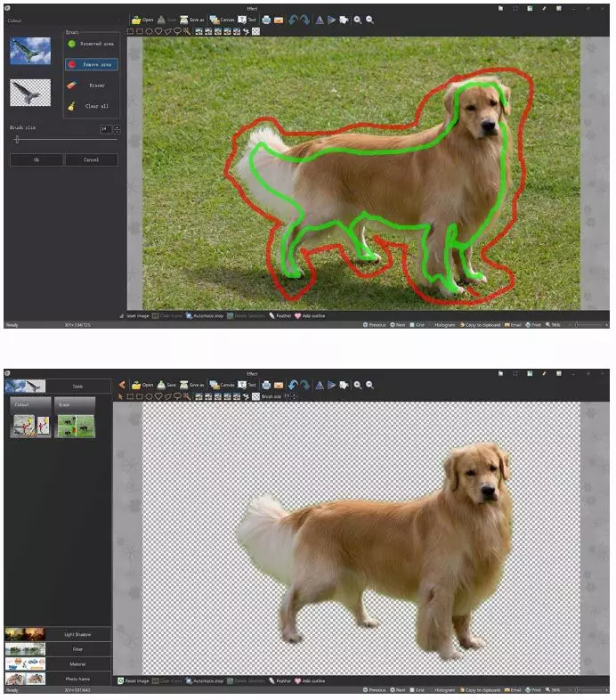This screenshot has width=616, height=700.
Task: Adjust Brush size stepper in the lower toolbar
Action: (x=295, y=396)
